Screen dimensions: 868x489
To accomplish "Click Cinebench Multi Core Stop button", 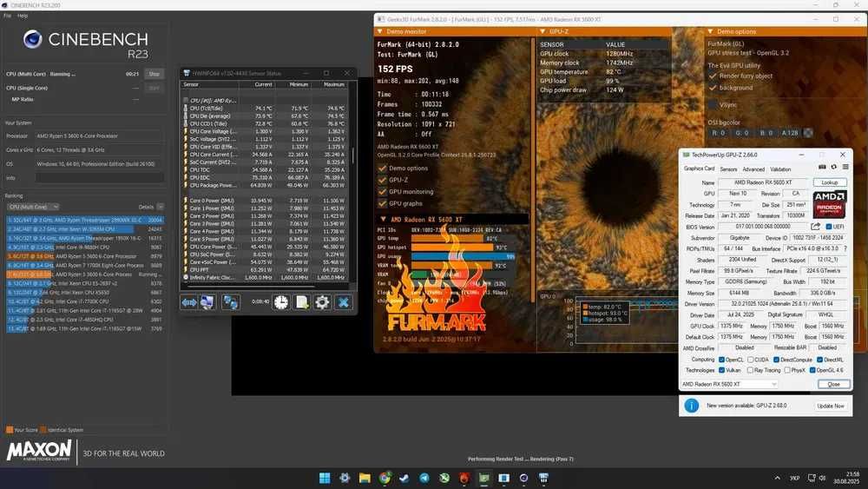I will coord(154,74).
